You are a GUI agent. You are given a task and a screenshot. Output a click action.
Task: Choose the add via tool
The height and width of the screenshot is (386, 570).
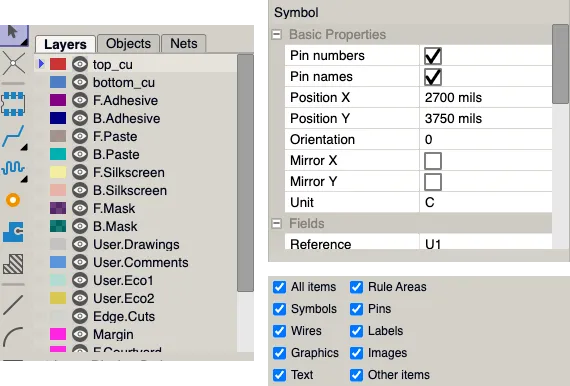point(13,200)
